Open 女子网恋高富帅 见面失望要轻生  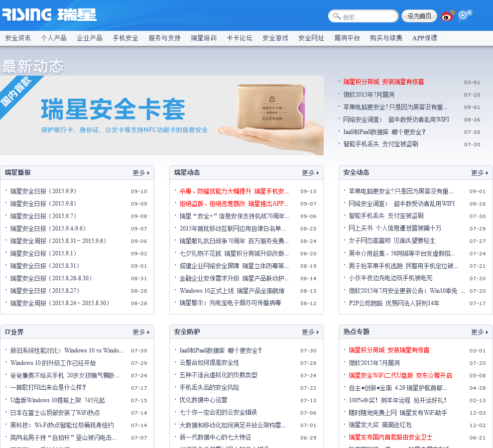click(x=392, y=241)
